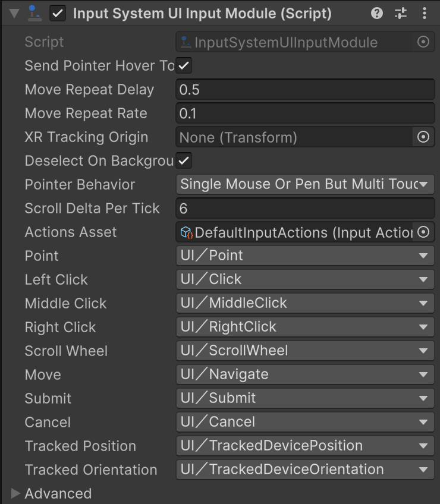Open the component three-dot options menu
440x504 pixels.
(x=424, y=13)
